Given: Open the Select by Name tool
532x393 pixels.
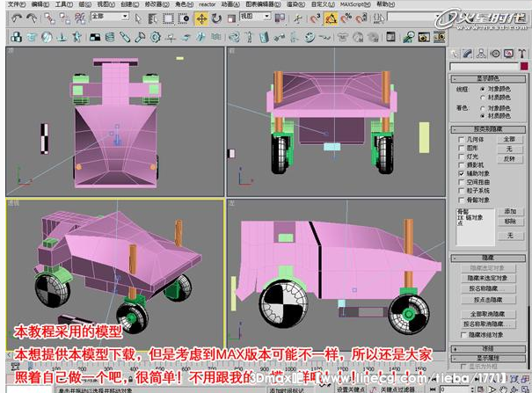Looking at the screenshot, I should click(x=153, y=18).
